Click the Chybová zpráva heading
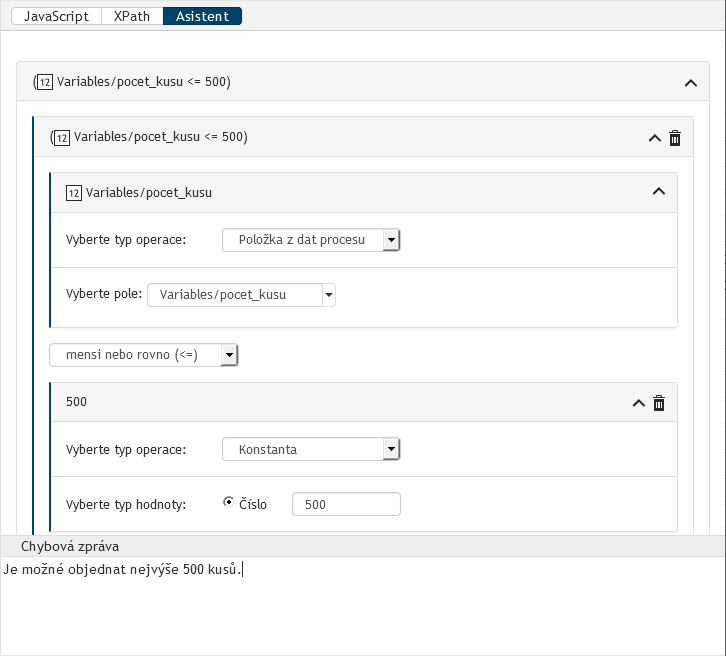This screenshot has width=726, height=656. [x=70, y=546]
